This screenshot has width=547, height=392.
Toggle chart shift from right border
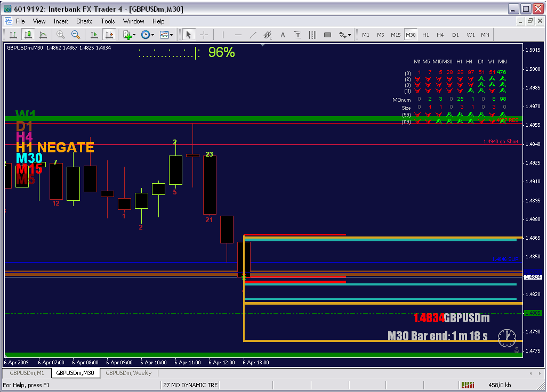[x=109, y=35]
